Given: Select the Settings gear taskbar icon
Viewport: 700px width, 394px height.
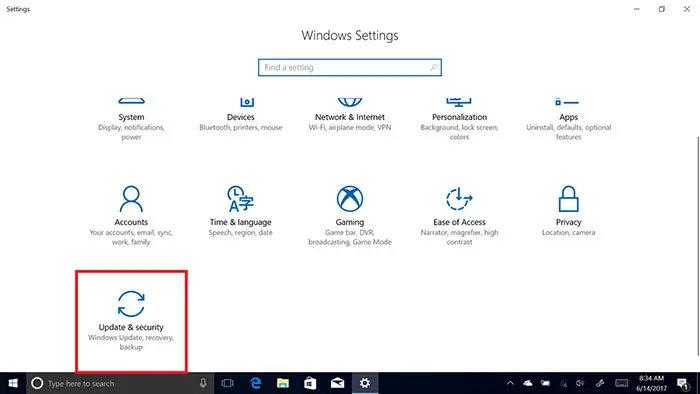Looking at the screenshot, I should click(365, 383).
